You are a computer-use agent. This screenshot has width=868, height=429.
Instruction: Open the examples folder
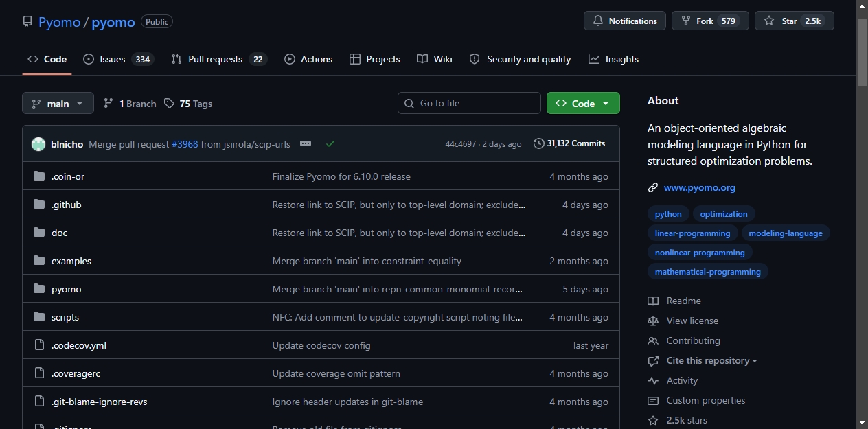pos(71,261)
